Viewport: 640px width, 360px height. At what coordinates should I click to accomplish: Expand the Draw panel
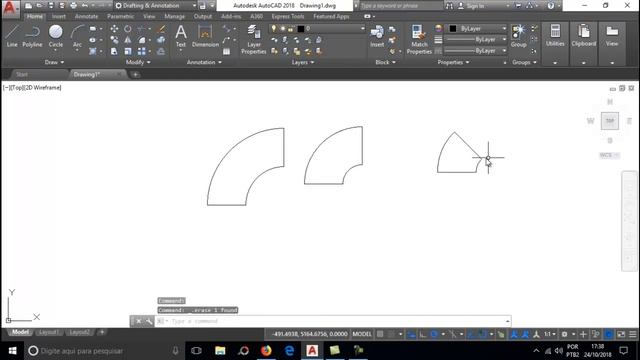click(54, 62)
